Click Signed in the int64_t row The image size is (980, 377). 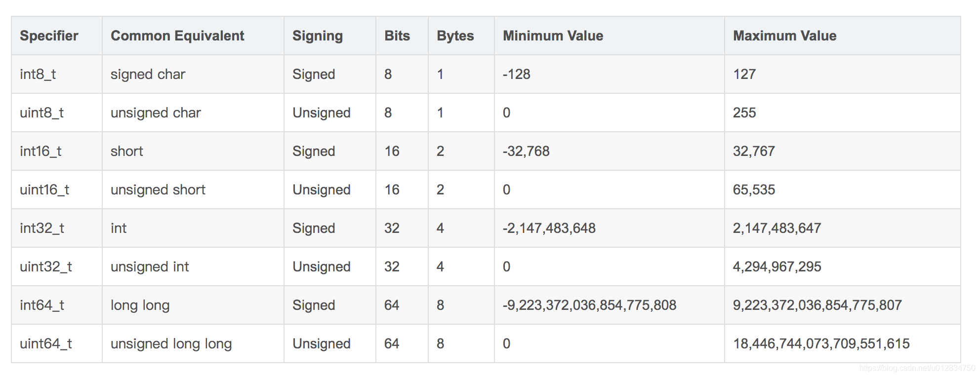(314, 305)
